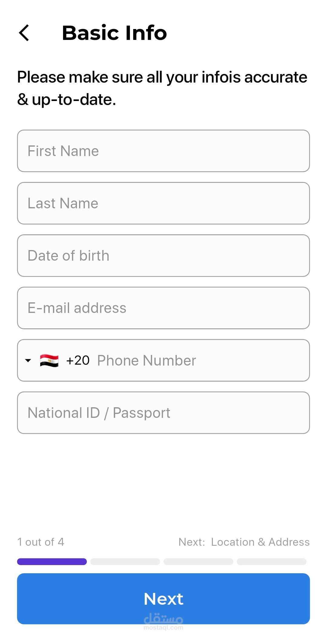
Task: Focus the First Name field
Action: point(163,151)
